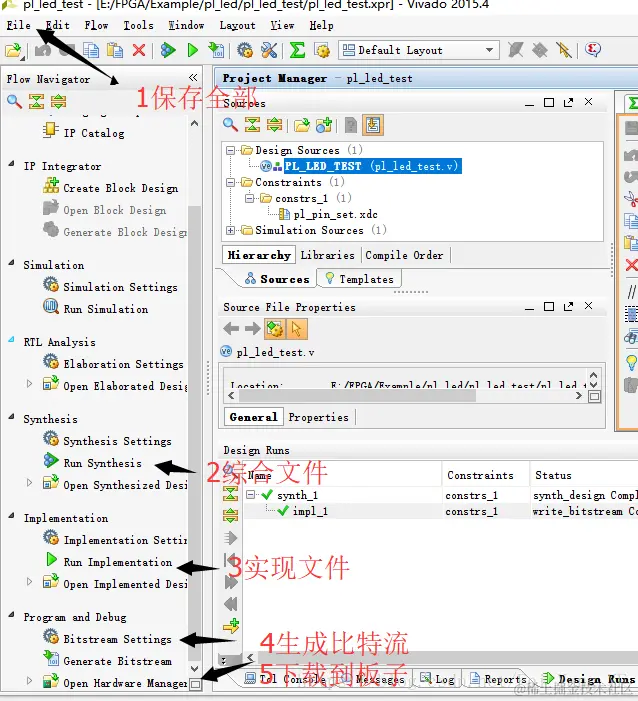This screenshot has width=638, height=701.
Task: Click Generate Bitstream in Flow Navigator
Action: pyautogui.click(x=118, y=661)
